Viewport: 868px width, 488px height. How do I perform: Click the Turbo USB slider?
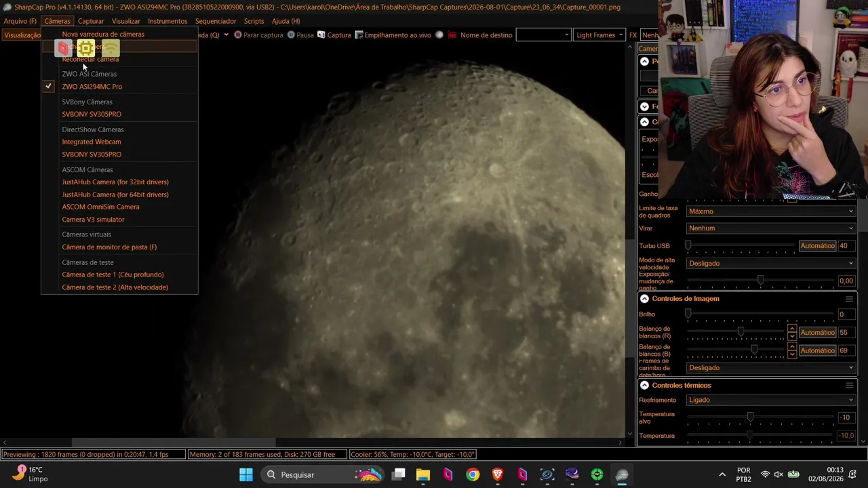coord(741,246)
